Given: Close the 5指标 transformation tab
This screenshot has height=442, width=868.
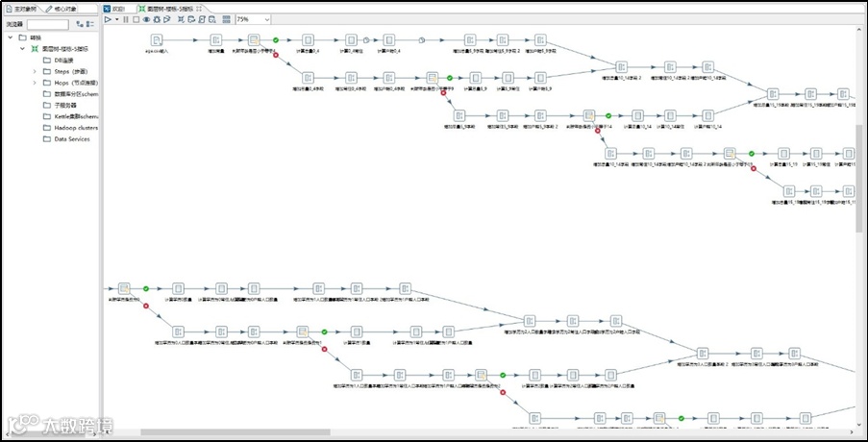Looking at the screenshot, I should click(199, 9).
